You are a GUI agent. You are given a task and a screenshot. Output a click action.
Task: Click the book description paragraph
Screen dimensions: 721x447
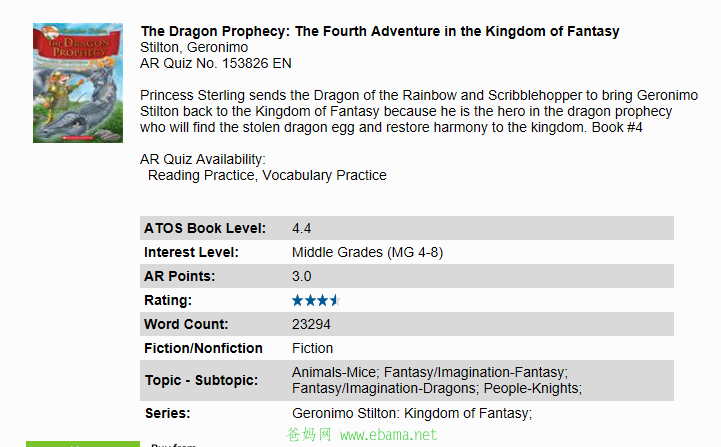(419, 111)
